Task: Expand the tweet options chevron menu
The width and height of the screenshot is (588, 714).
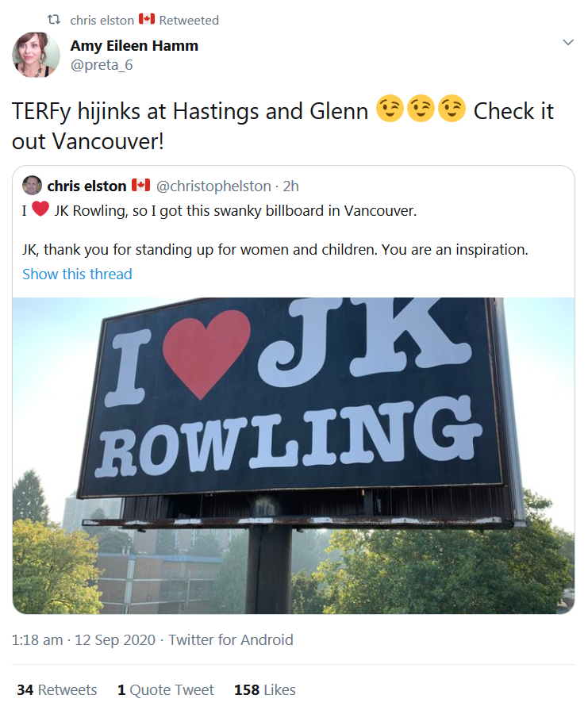Action: [568, 42]
